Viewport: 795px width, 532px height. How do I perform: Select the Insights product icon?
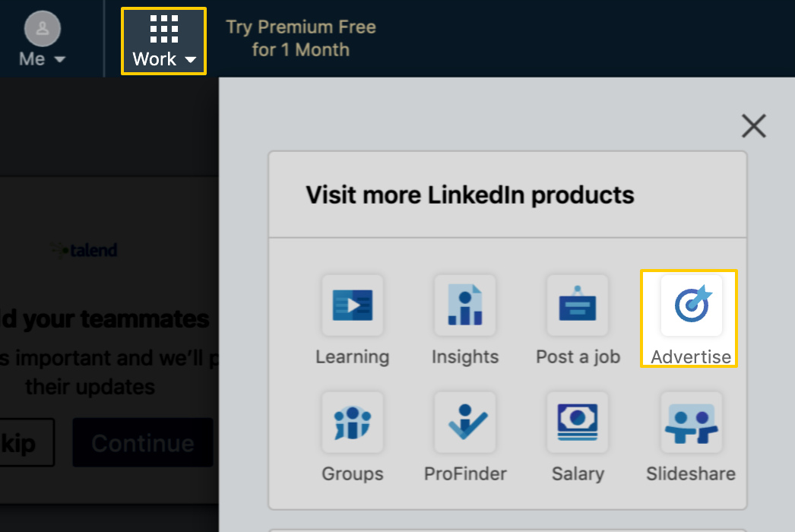coord(464,306)
